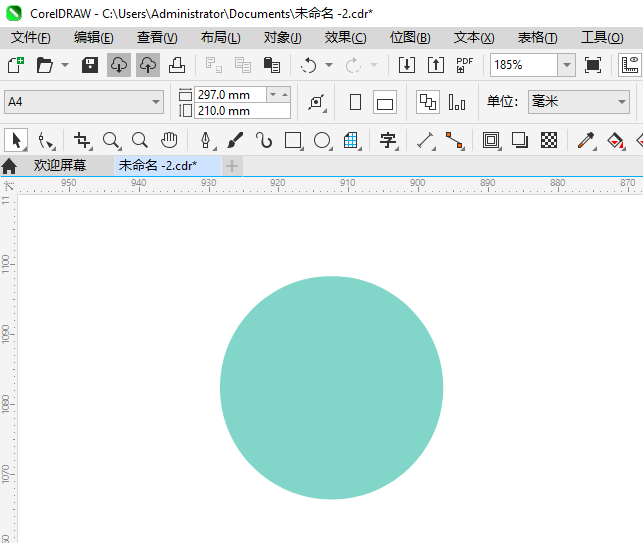Select the Shape edit tool
The width and height of the screenshot is (643, 543).
[46, 140]
